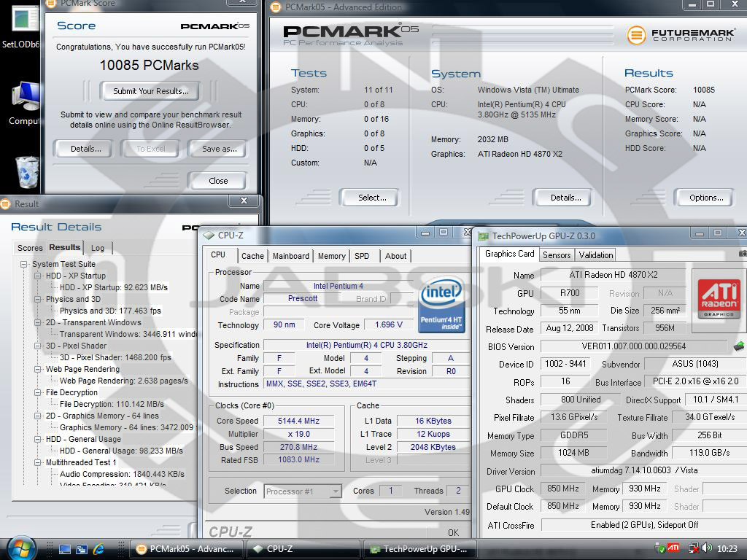Collapse the File Decryption node
The width and height of the screenshot is (747, 560).
click(38, 392)
